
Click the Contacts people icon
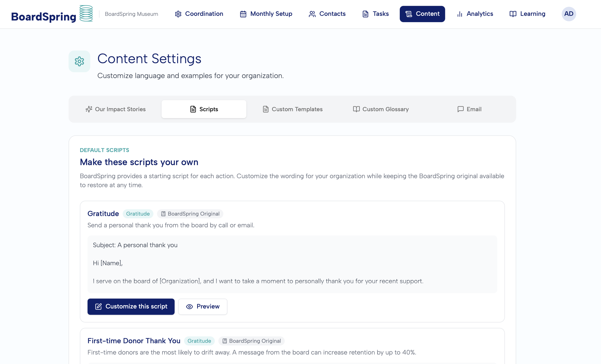(312, 14)
